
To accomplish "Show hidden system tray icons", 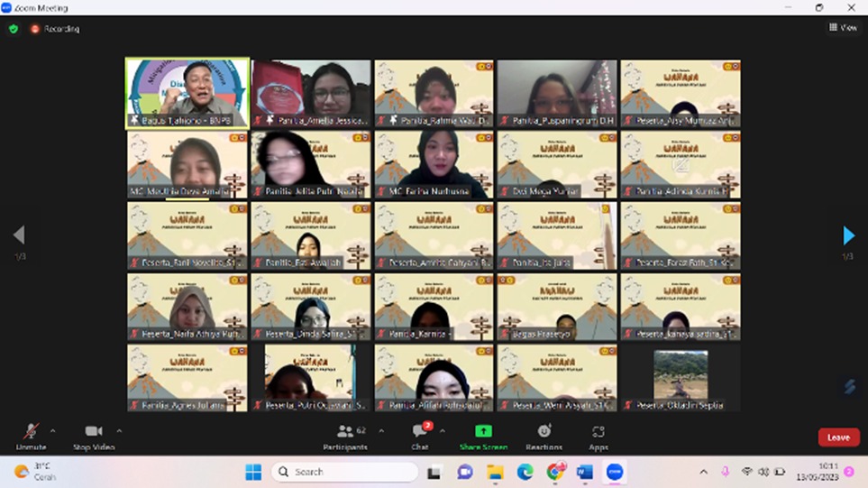I will [703, 472].
